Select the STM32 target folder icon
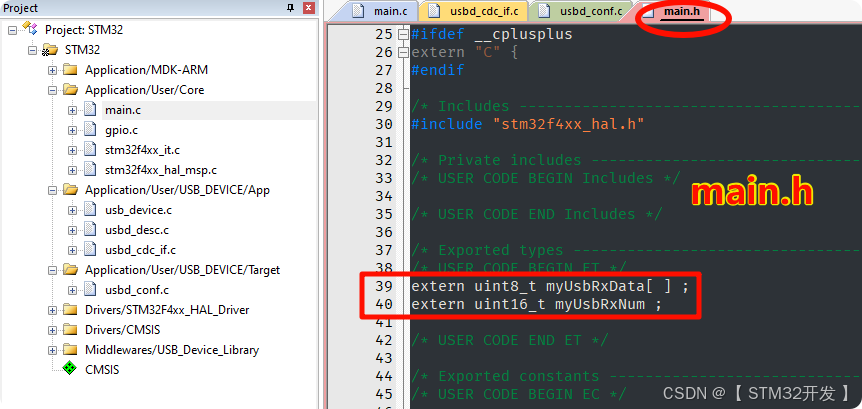862x409 pixels. click(x=49, y=50)
